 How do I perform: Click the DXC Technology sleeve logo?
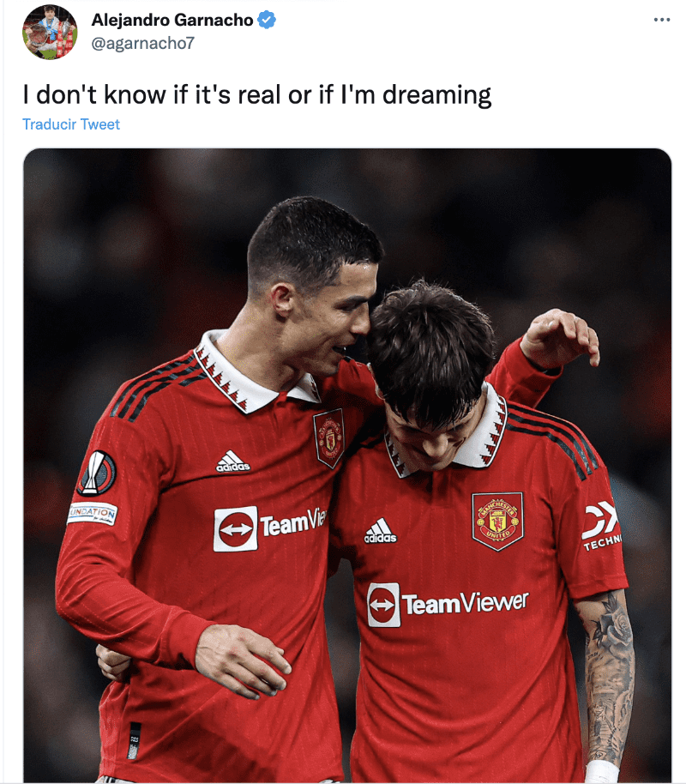pyautogui.click(x=601, y=527)
